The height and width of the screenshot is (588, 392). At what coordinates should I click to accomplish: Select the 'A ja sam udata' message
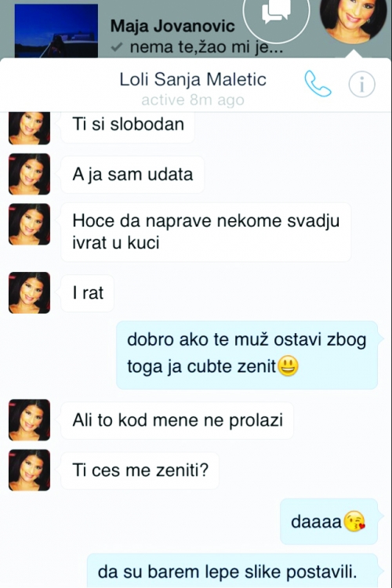132,174
